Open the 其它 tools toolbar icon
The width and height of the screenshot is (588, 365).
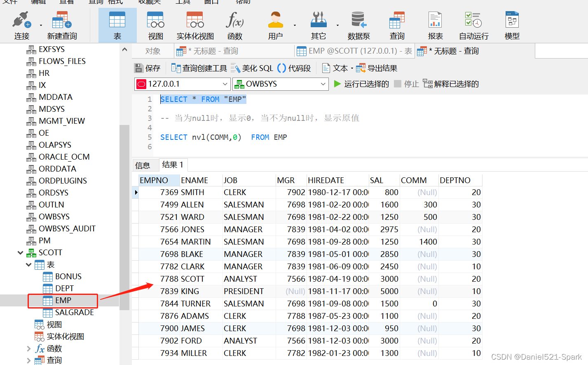click(x=318, y=26)
